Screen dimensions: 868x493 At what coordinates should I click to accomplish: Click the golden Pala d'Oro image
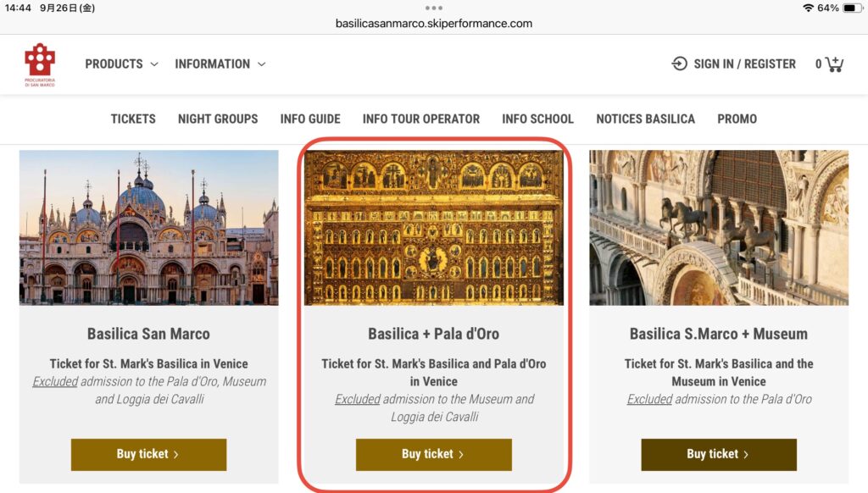pyautogui.click(x=433, y=227)
